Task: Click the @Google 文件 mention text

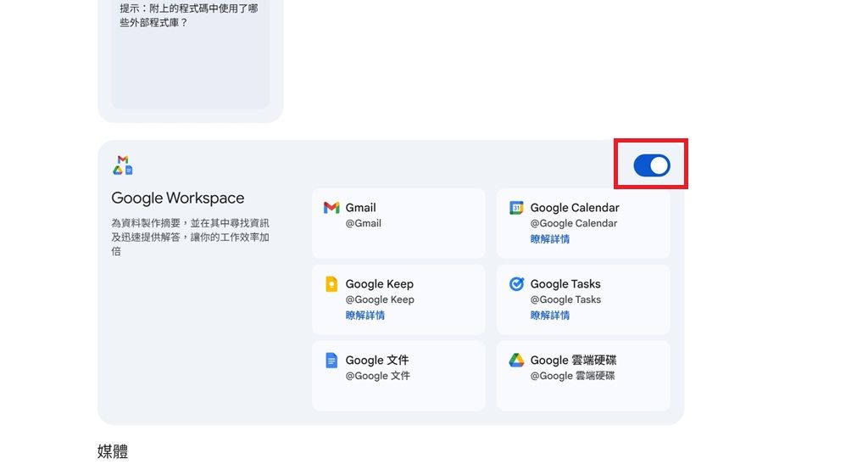Action: click(x=377, y=376)
